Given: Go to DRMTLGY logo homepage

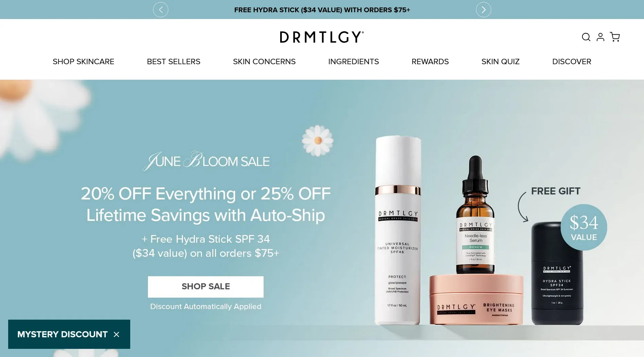Looking at the screenshot, I should [322, 37].
